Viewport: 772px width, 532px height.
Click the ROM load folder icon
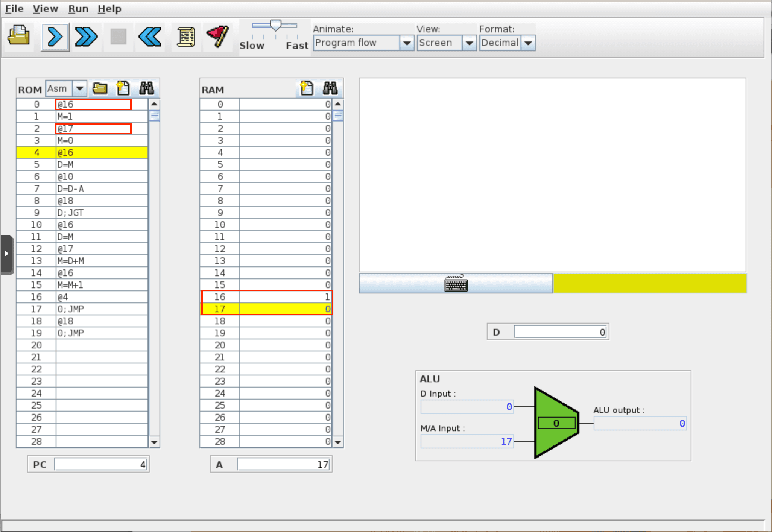[x=100, y=88]
